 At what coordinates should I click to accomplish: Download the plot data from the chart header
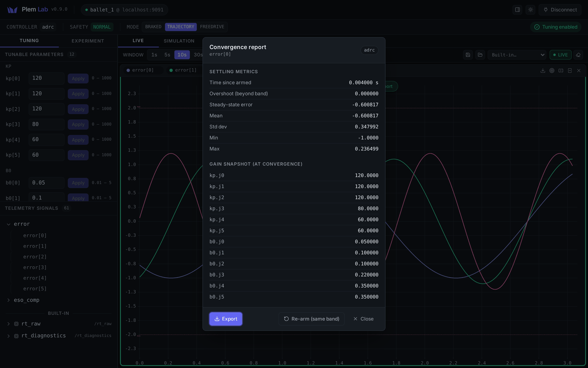543,71
